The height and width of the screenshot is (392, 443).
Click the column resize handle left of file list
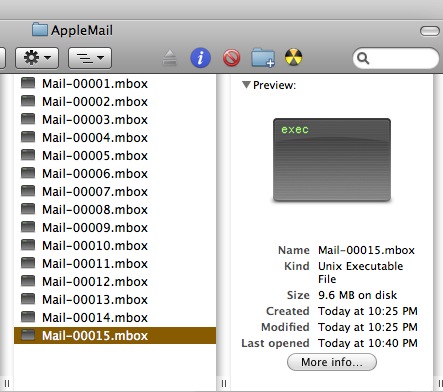(7, 383)
